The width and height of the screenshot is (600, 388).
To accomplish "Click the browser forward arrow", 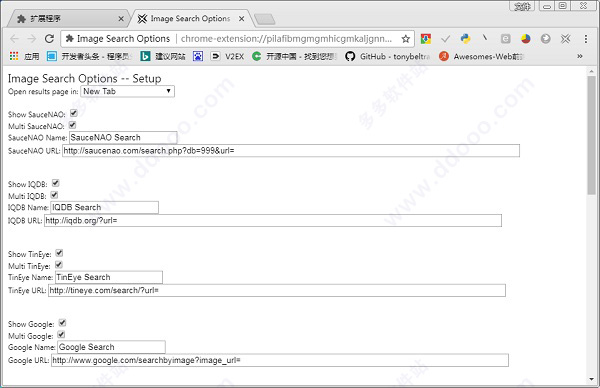I will [x=31, y=39].
